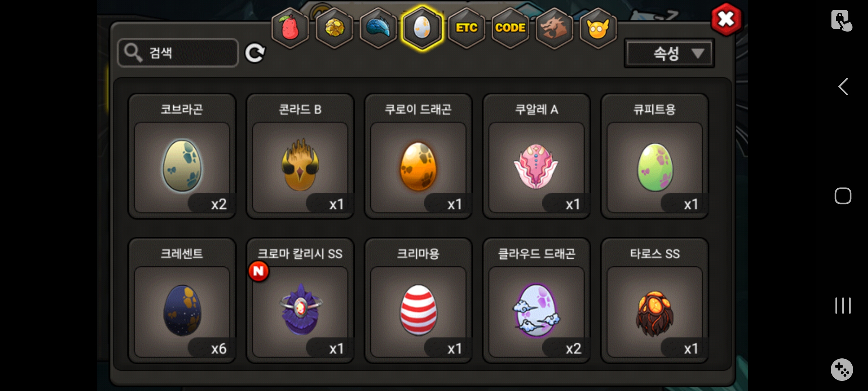Open the blue dragon scale category
This screenshot has width=868, height=391.
[378, 28]
